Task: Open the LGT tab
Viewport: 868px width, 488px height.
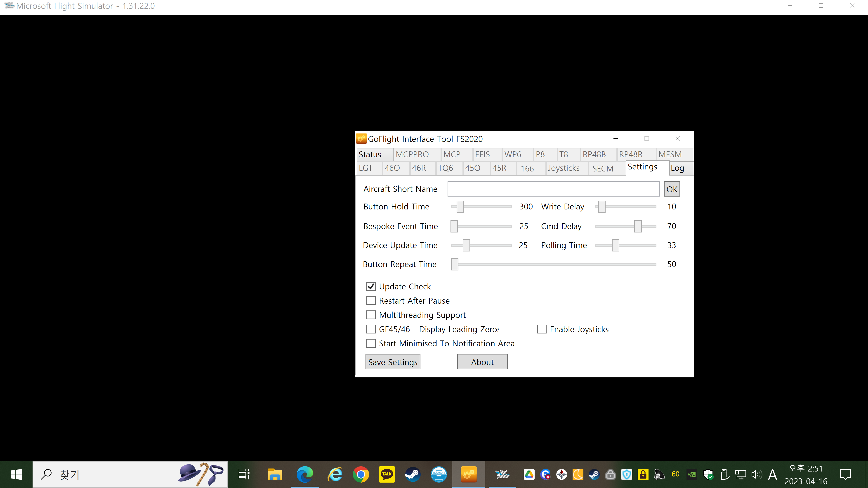Action: coord(369,168)
